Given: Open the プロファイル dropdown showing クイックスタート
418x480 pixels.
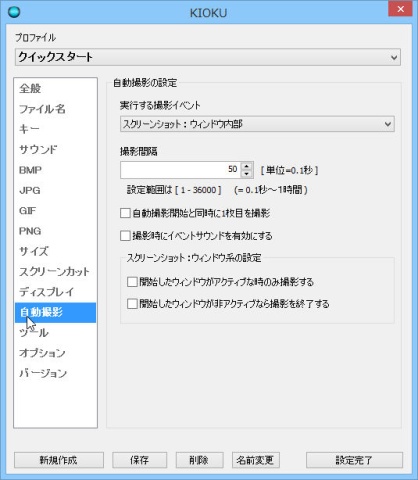Looking at the screenshot, I should coord(208,57).
